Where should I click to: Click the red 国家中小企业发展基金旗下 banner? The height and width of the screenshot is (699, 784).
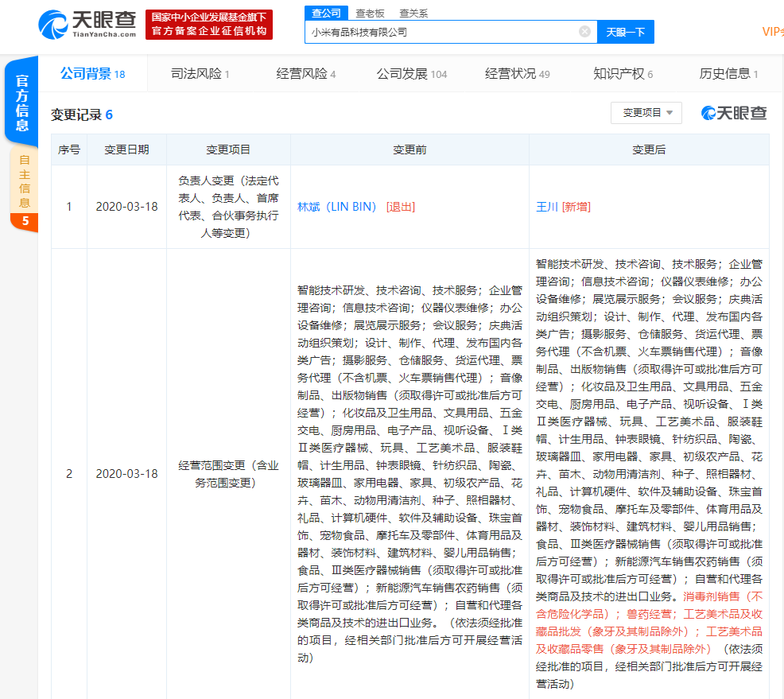[x=209, y=24]
